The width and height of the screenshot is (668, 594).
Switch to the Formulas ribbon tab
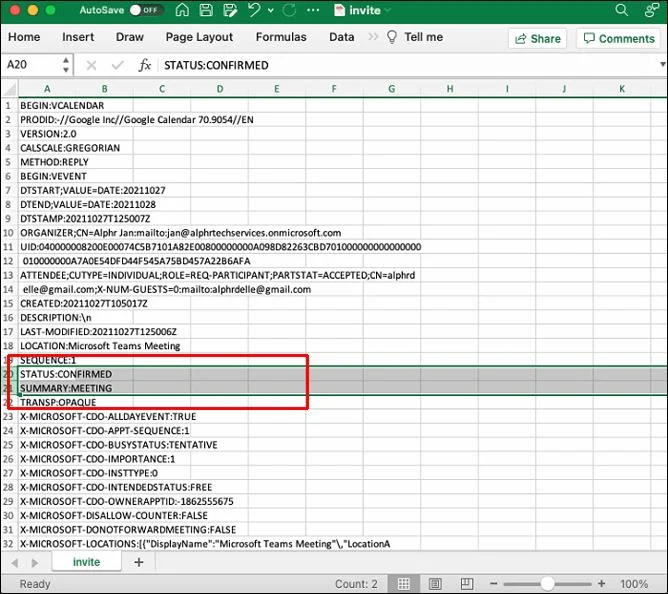click(281, 37)
